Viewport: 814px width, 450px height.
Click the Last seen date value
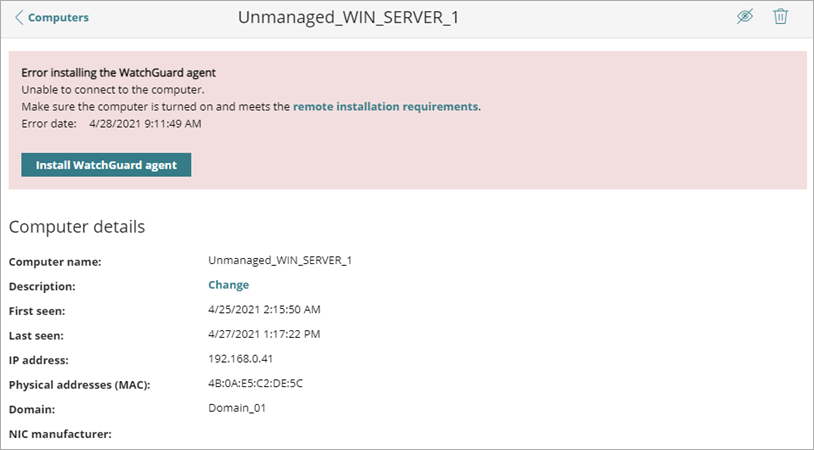(x=264, y=333)
